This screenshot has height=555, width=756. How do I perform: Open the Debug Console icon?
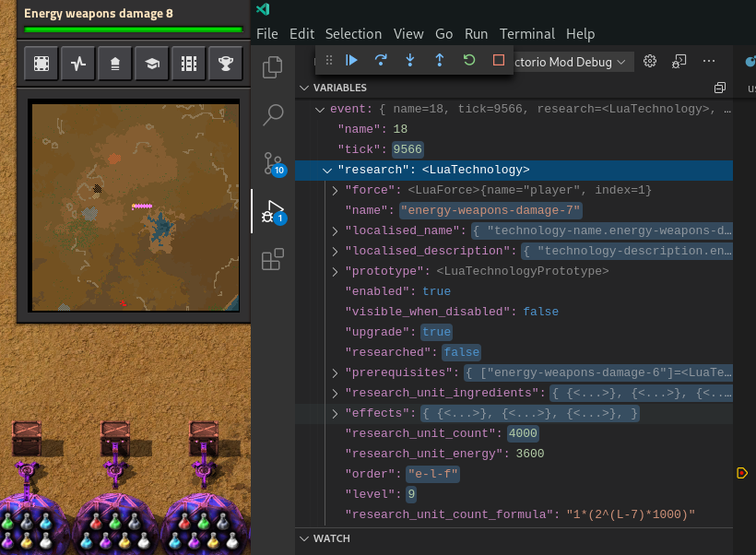pos(679,61)
